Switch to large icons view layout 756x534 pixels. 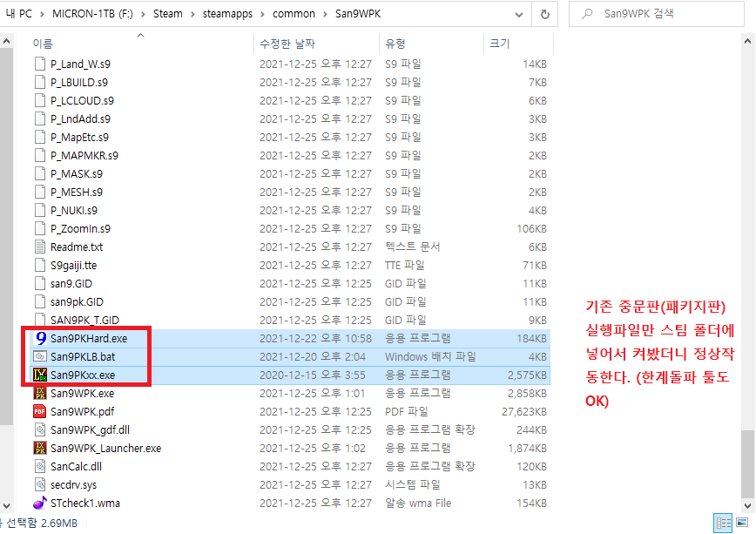[742, 523]
